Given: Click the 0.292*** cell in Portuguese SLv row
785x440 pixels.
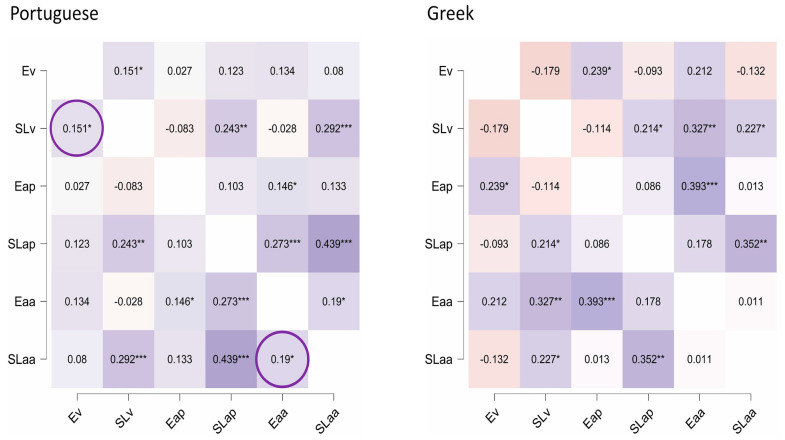Looking at the screenshot, I should click(x=333, y=129).
